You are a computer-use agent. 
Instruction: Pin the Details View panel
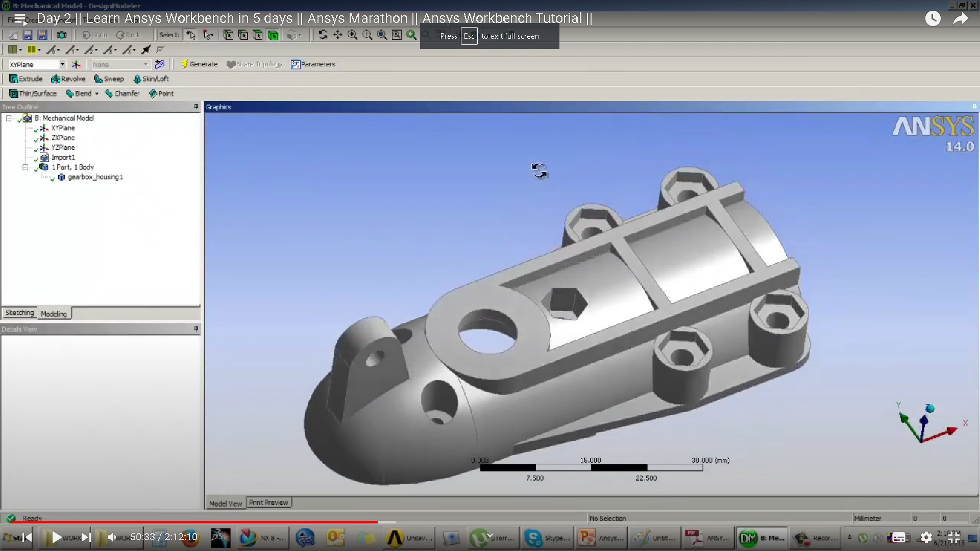tap(196, 329)
